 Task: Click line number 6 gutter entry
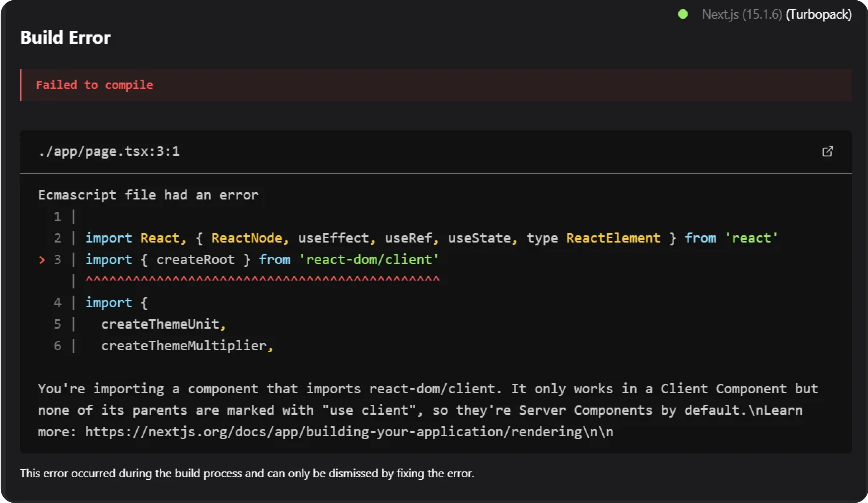point(58,345)
